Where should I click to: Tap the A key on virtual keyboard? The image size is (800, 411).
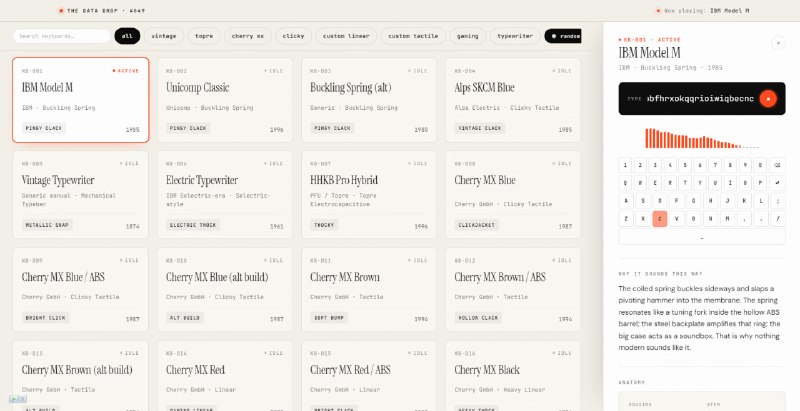click(x=626, y=201)
